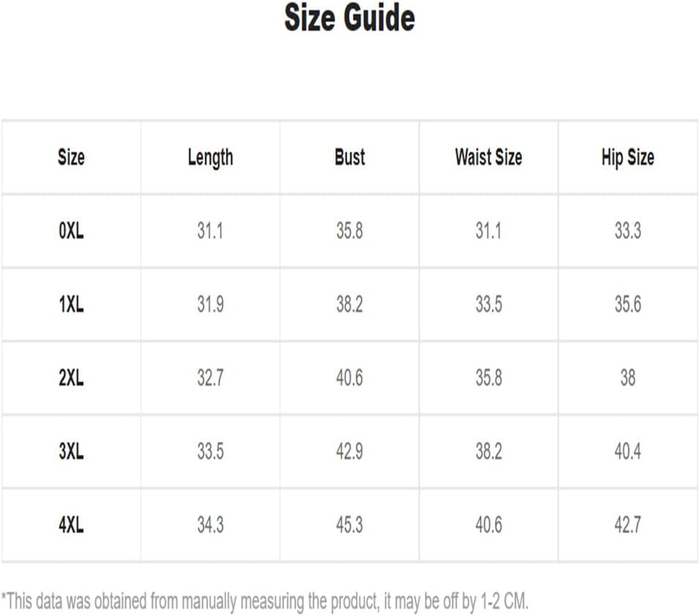Select the Size column header
Viewport: 700px width, 616px height.
(x=71, y=157)
